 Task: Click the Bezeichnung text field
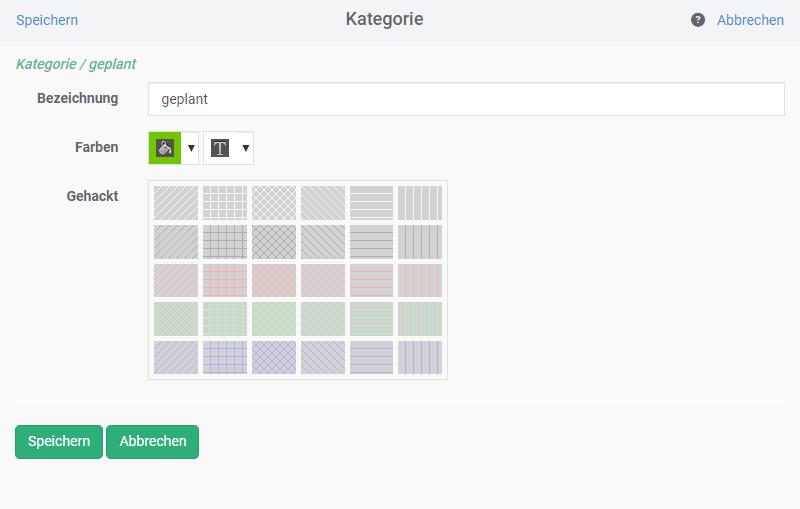465,99
